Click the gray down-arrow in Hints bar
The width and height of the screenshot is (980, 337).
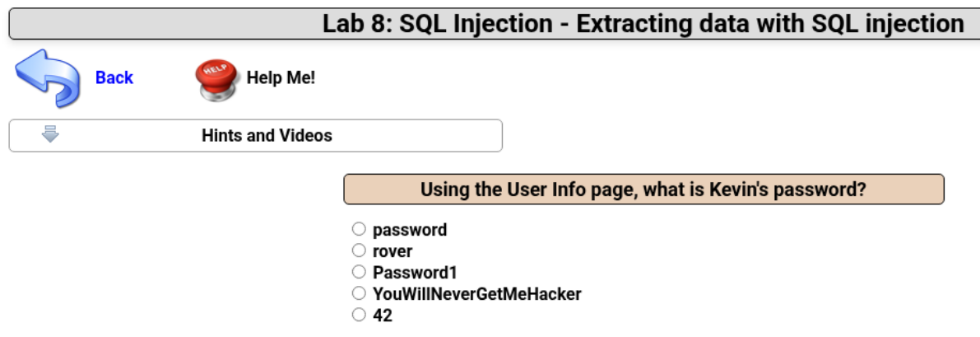51,134
